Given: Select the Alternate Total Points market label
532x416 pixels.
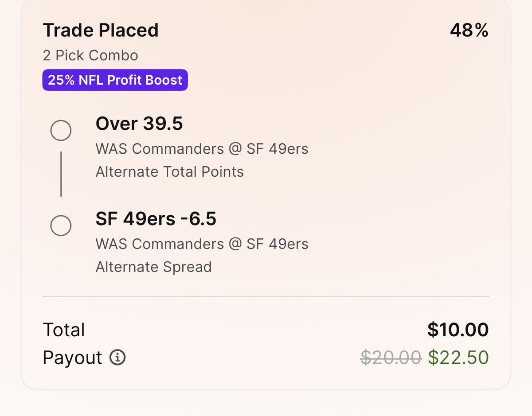Looking at the screenshot, I should 170,171.
